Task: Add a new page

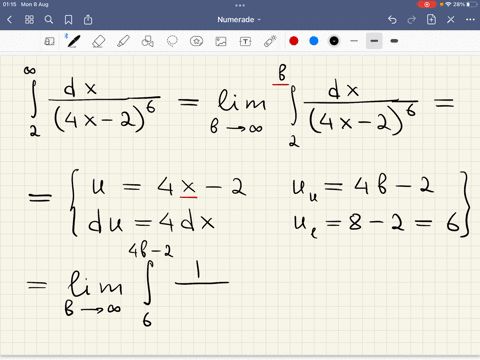Action: point(431,19)
